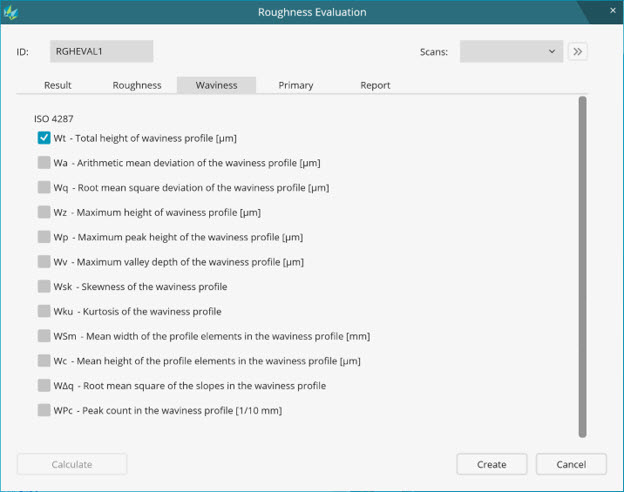The width and height of the screenshot is (624, 492).
Task: Enable Wa arithmetic mean deviation checkbox
Action: point(44,163)
